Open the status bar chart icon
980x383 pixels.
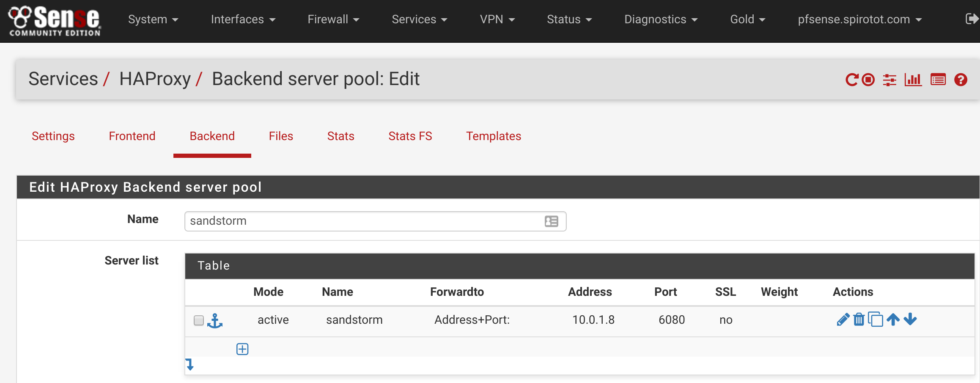pos(913,80)
